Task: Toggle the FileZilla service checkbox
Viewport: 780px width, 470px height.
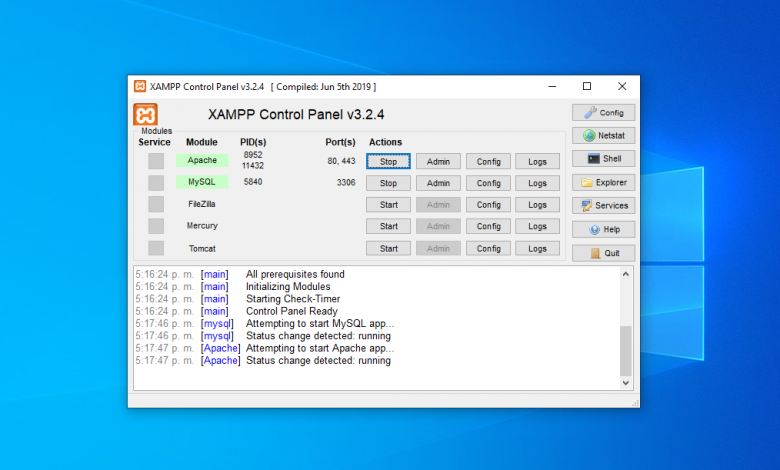Action: click(x=156, y=204)
